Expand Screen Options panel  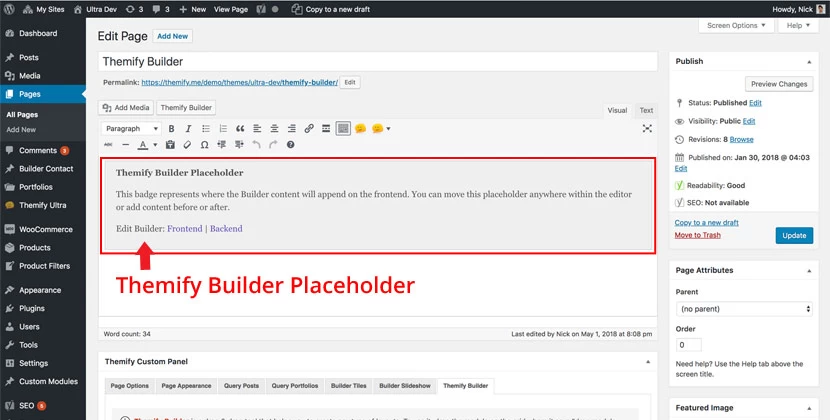(736, 25)
